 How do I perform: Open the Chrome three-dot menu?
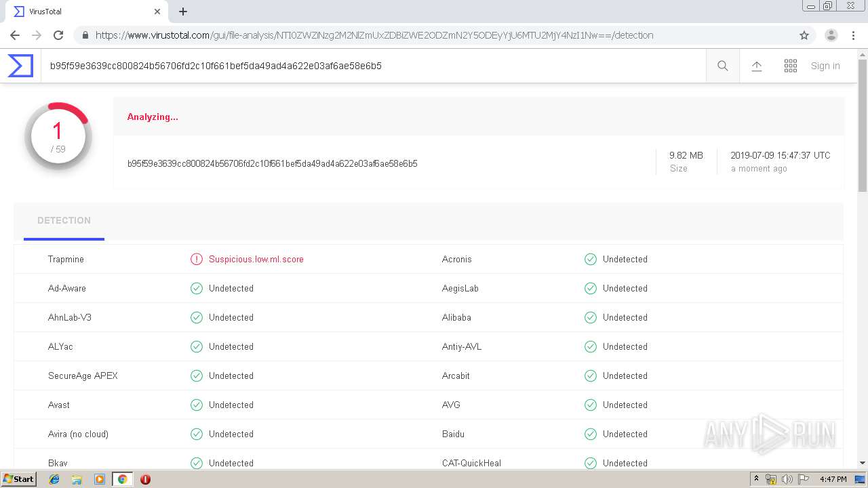[853, 35]
